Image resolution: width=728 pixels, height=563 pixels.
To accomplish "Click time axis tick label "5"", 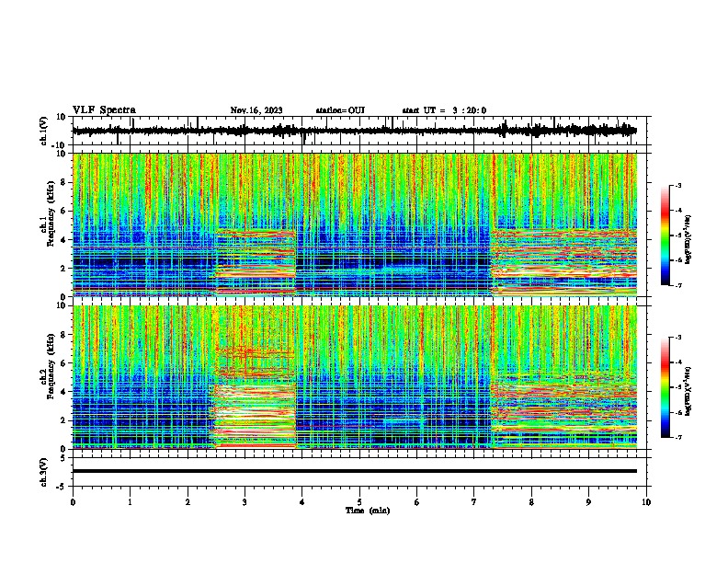I will [359, 502].
